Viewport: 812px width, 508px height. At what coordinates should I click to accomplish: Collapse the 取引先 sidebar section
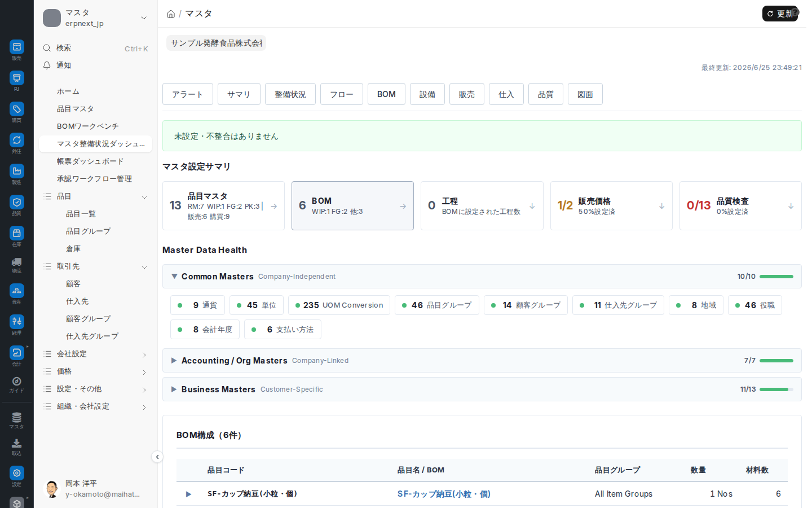coord(144,267)
